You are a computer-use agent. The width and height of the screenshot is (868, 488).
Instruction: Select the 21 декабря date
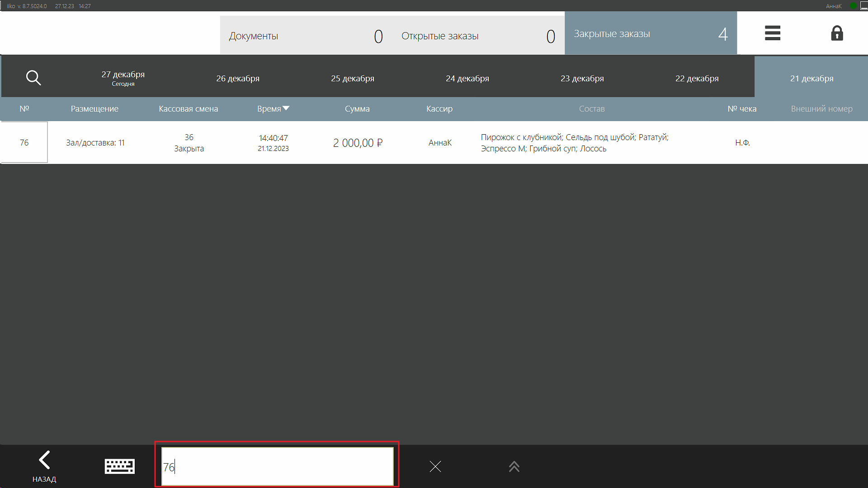tap(811, 78)
